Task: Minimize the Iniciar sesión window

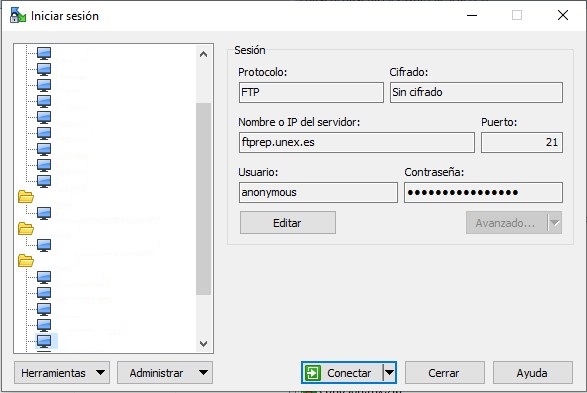Action: click(x=472, y=15)
